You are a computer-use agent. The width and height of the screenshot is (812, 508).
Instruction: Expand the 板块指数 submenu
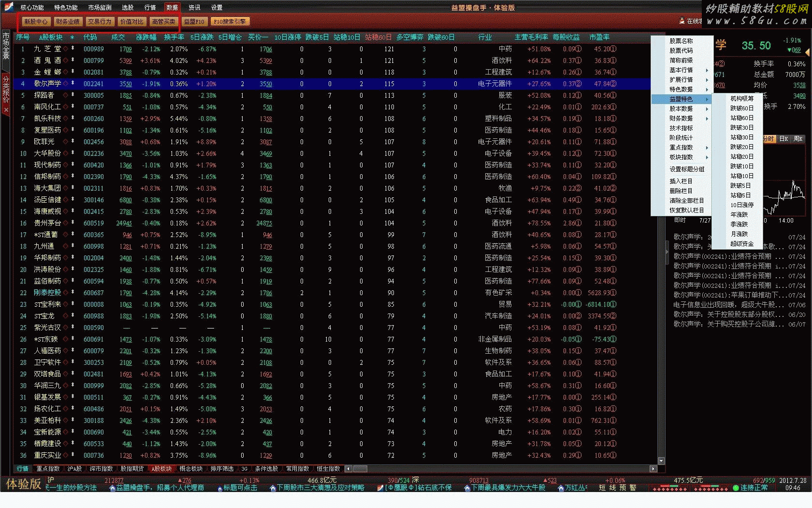tap(682, 157)
